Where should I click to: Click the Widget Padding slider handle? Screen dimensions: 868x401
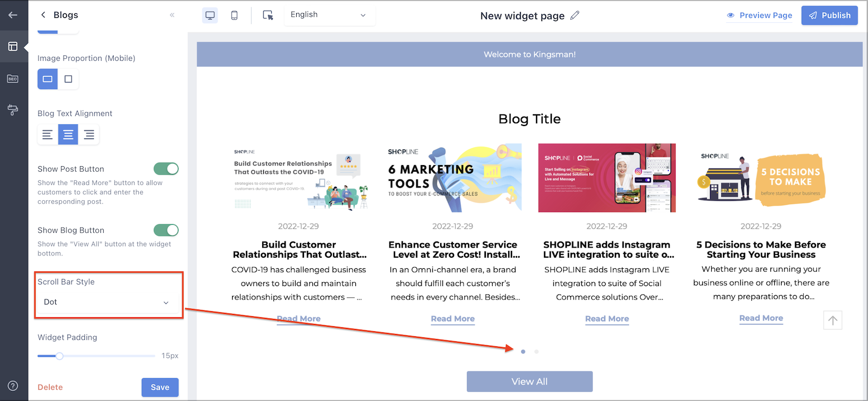tap(59, 356)
